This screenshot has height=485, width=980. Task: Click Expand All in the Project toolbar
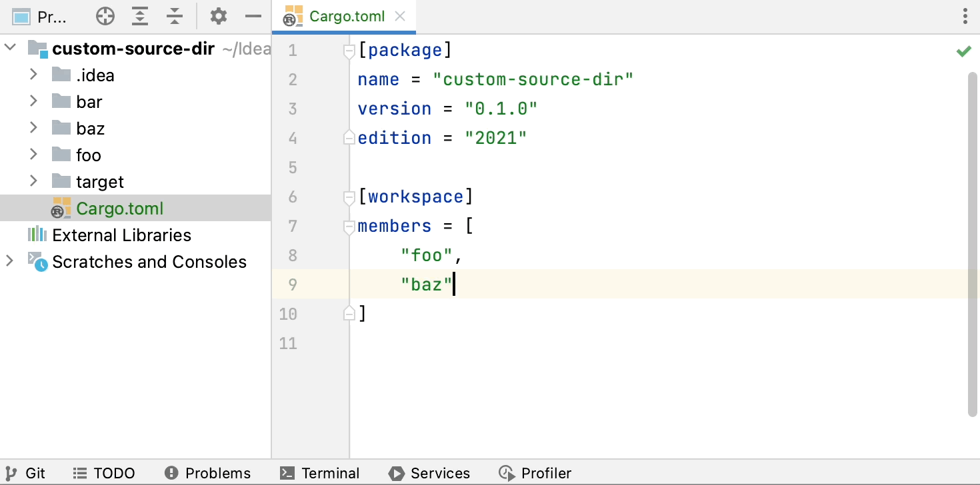click(x=140, y=17)
